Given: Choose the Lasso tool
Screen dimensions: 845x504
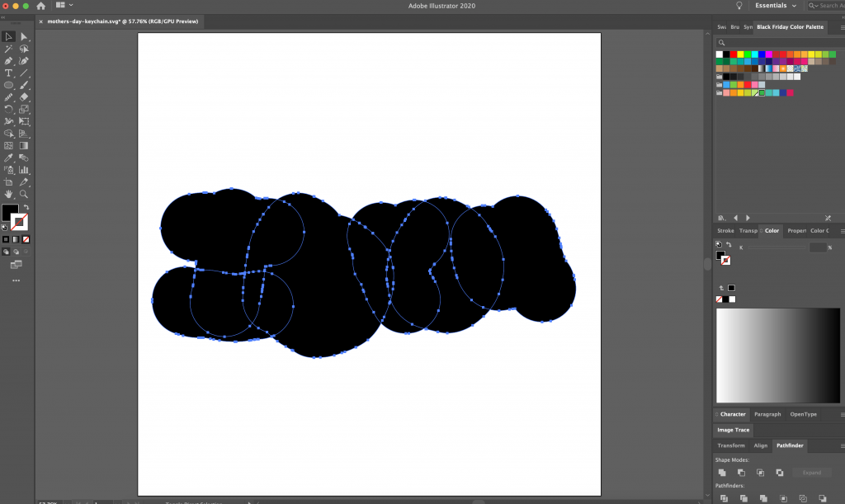Looking at the screenshot, I should (24, 49).
